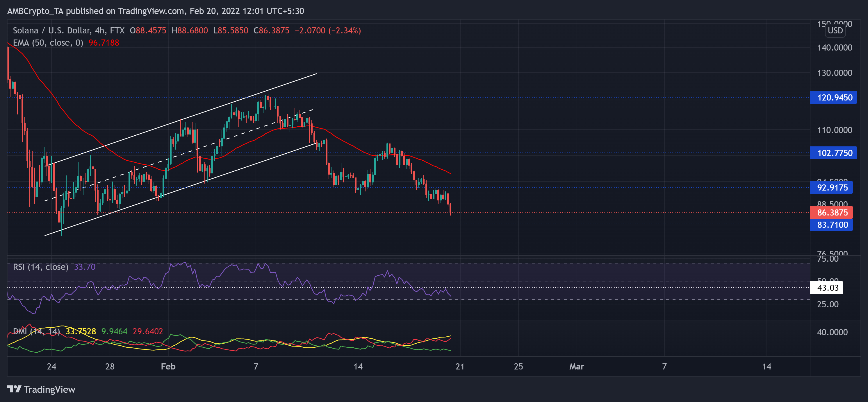This screenshot has height=402, width=868.
Task: Click the Feb label on the time axis
Action: pos(168,366)
